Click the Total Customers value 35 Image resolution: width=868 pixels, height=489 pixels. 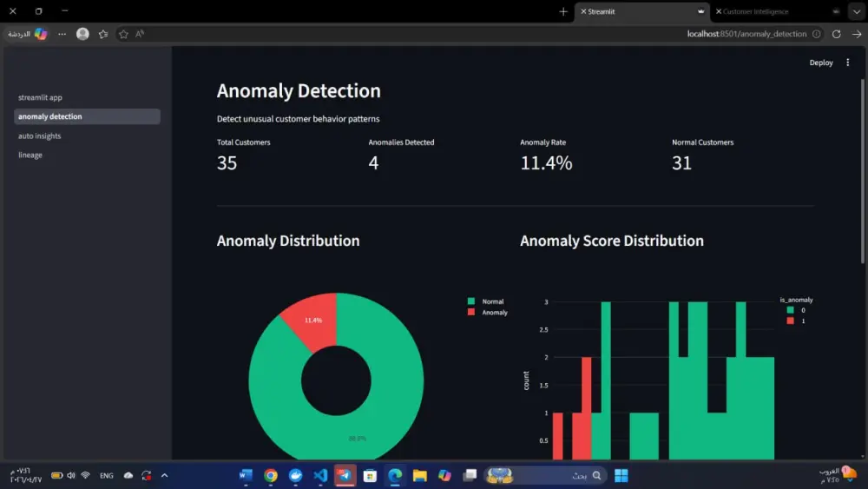coord(227,162)
